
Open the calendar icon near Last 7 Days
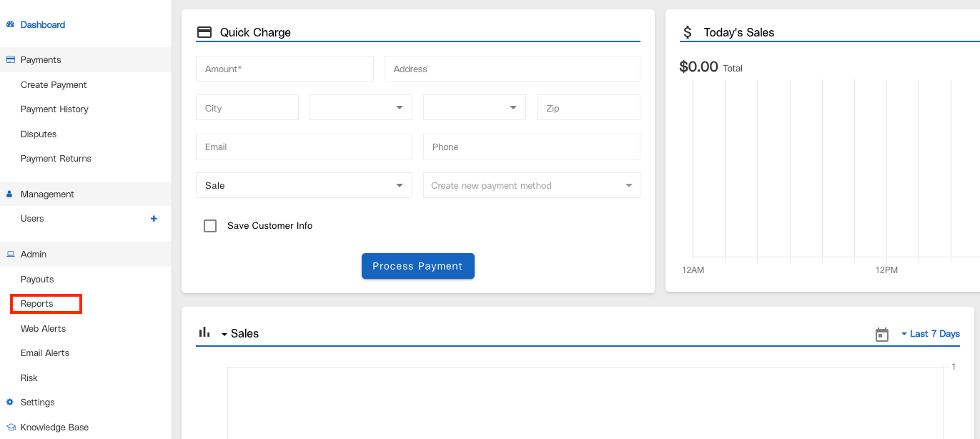(x=881, y=333)
